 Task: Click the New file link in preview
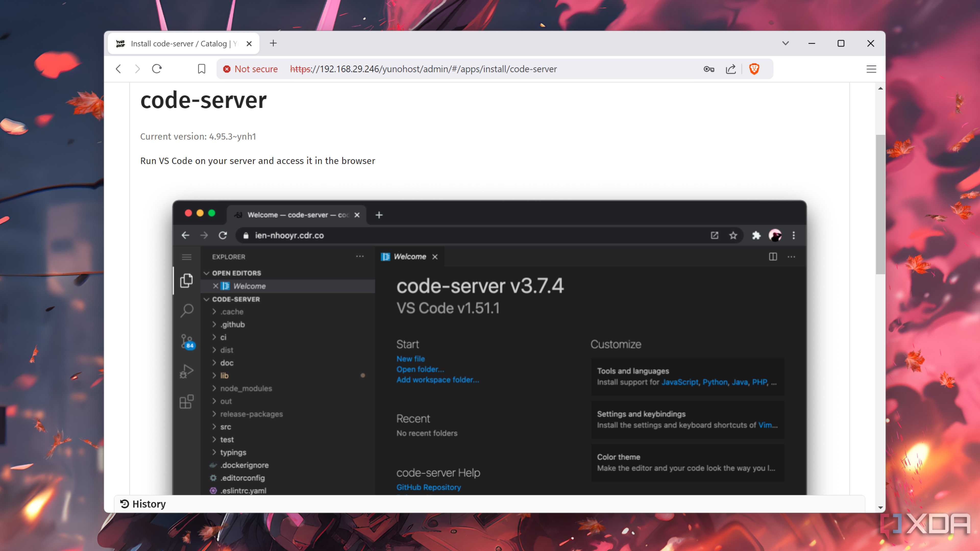(x=410, y=359)
